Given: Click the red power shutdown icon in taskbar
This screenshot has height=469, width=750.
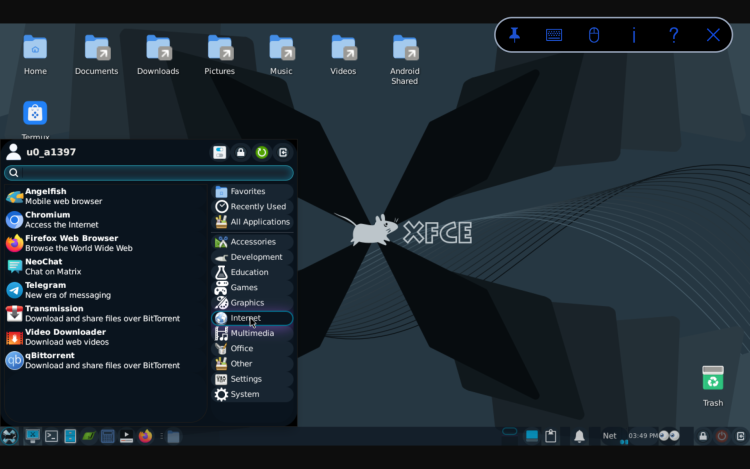Looking at the screenshot, I should tap(722, 436).
